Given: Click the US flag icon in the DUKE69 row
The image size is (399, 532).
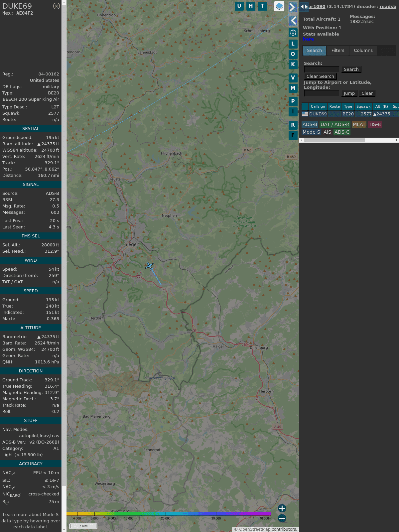Looking at the screenshot, I should click(x=305, y=114).
